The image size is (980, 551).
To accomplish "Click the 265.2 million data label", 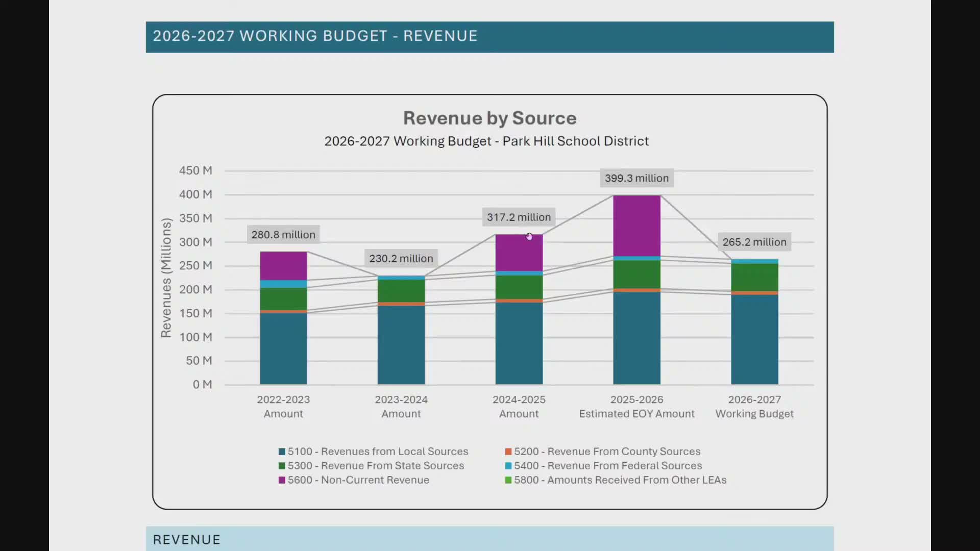I will (x=754, y=242).
